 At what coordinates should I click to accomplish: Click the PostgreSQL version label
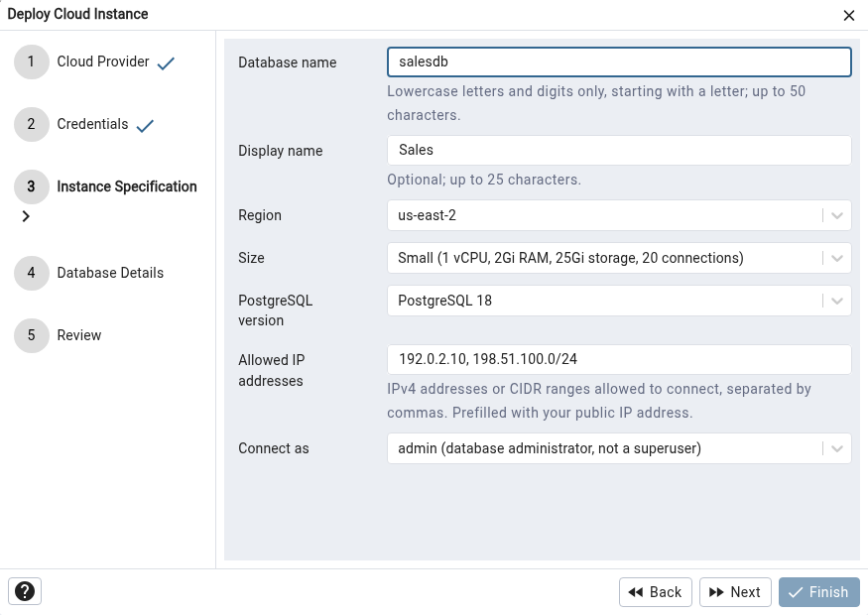click(x=276, y=310)
